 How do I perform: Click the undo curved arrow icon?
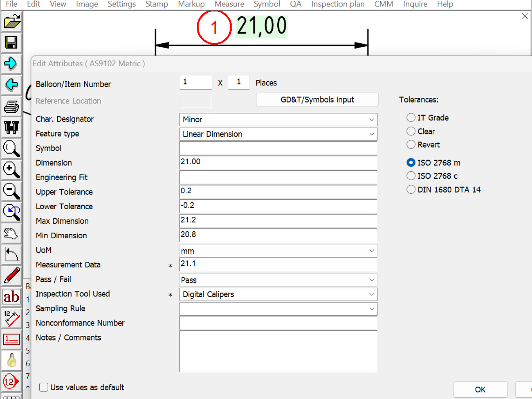point(11,255)
